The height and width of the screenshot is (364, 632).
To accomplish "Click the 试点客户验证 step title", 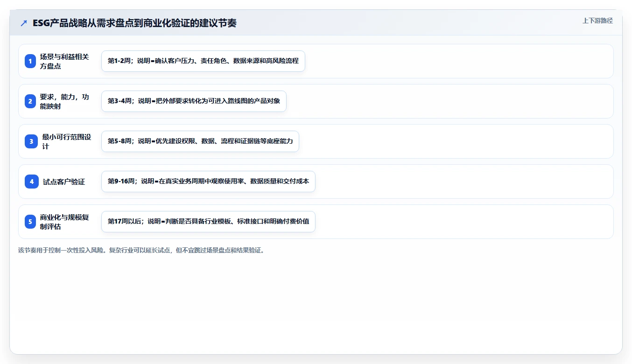I will point(64,182).
